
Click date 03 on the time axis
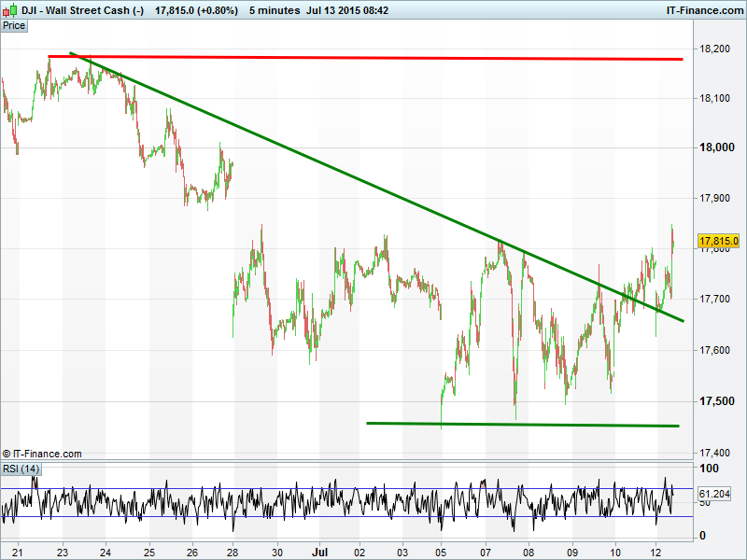[402, 553]
